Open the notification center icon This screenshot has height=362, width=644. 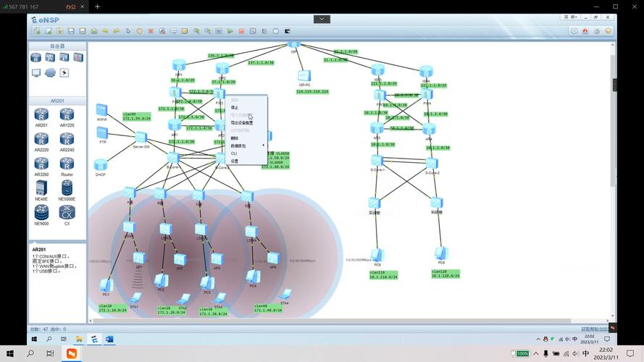(x=630, y=353)
